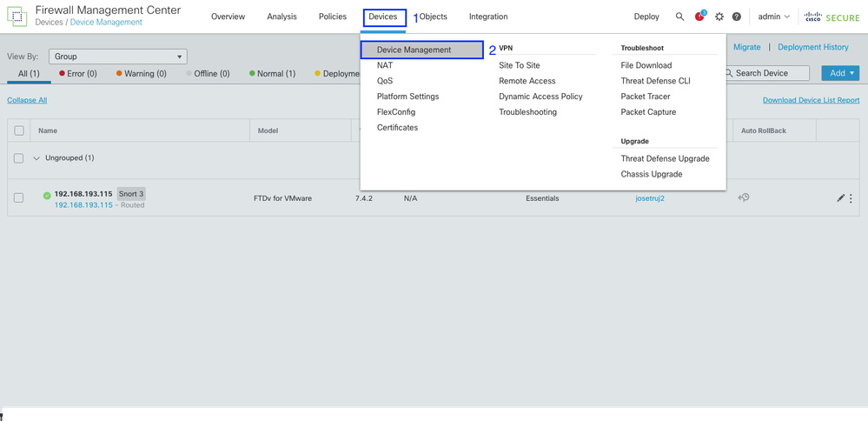The height and width of the screenshot is (421, 868).
Task: Open the Devices menu
Action: click(383, 17)
